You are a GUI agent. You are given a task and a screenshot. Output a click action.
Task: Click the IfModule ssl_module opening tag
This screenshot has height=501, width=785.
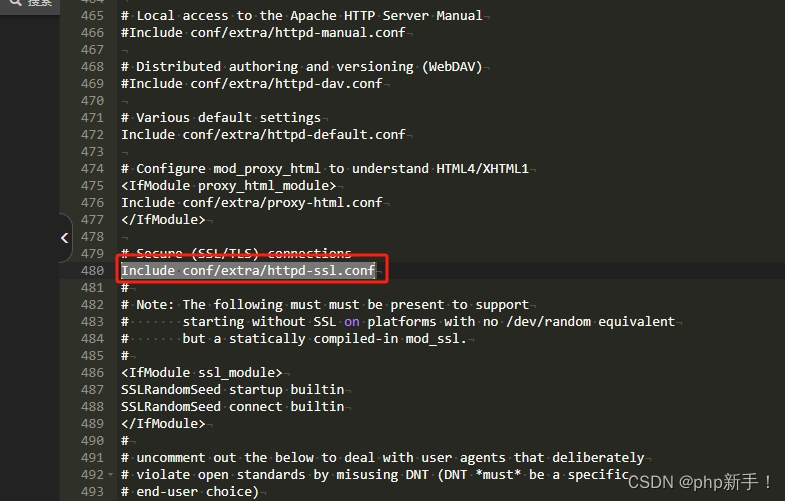(x=201, y=373)
